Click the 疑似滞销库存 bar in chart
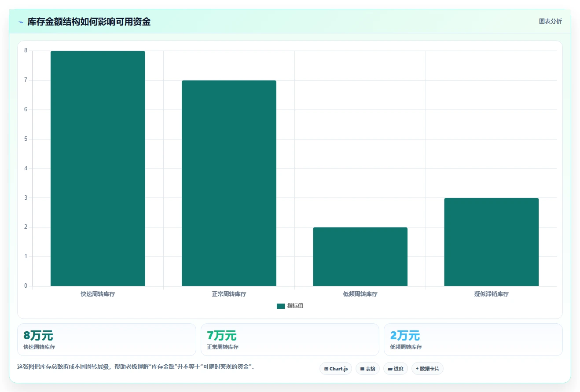 (x=491, y=242)
